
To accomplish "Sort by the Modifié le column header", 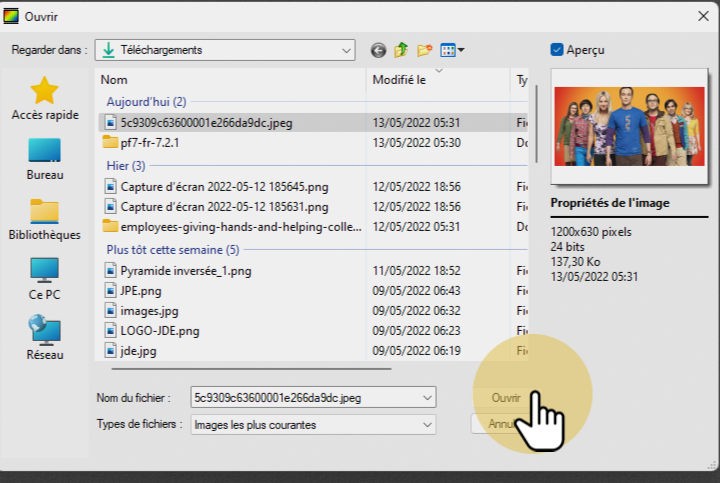I will (438, 80).
